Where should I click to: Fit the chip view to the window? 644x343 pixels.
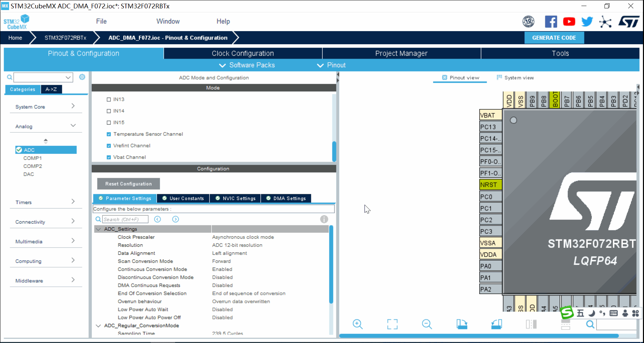[x=392, y=324]
